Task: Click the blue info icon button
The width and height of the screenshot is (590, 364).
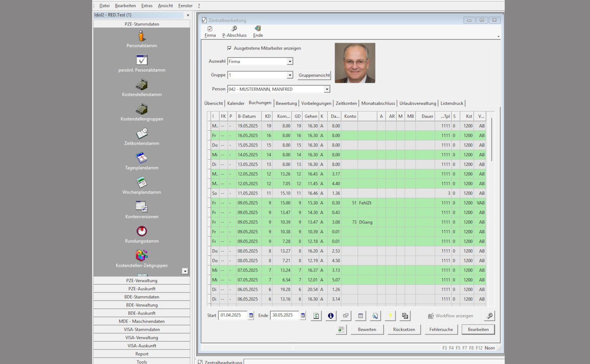Action: [331, 316]
